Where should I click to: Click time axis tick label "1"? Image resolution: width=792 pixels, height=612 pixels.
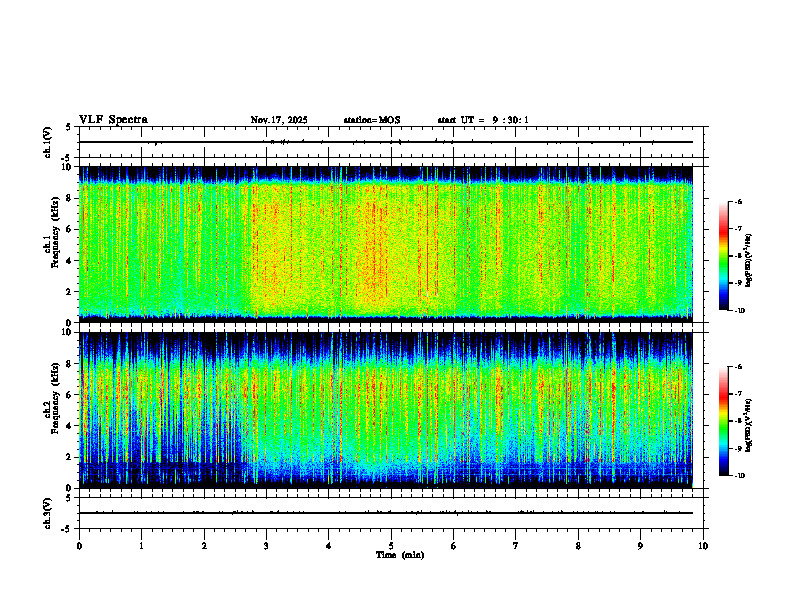pos(141,546)
